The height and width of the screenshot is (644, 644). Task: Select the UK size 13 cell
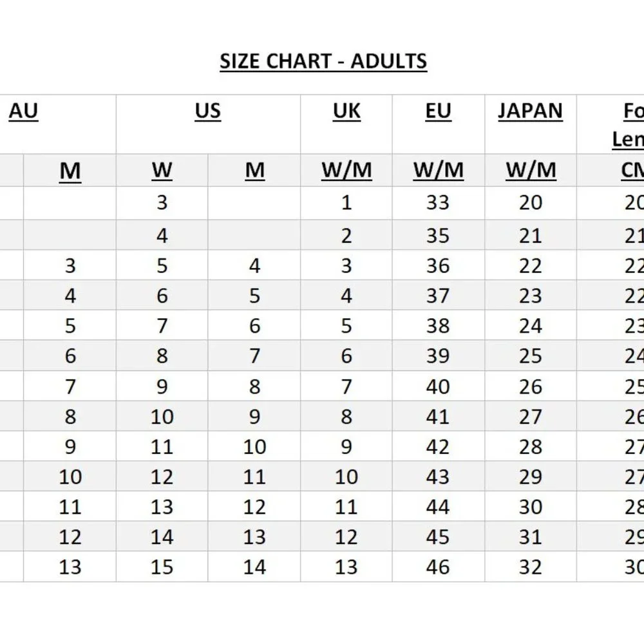click(x=346, y=567)
